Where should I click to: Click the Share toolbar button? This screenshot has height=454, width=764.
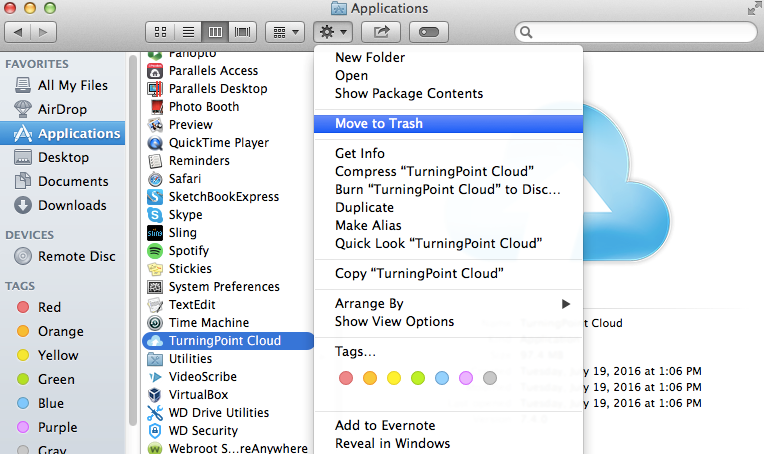[381, 32]
